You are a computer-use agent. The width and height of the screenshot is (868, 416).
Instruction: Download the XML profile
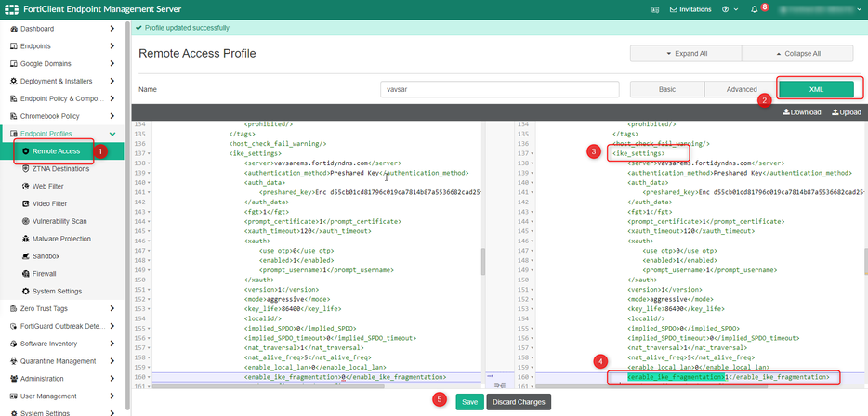click(802, 112)
